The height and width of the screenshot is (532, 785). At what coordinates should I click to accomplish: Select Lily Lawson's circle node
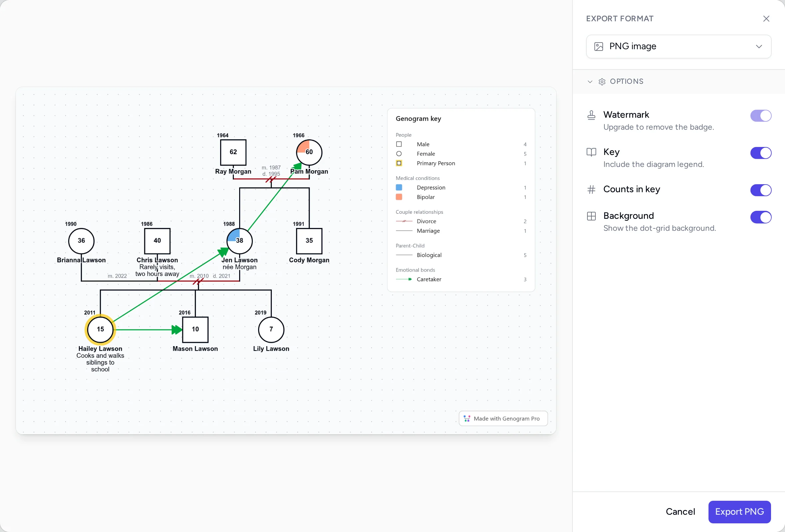click(271, 330)
